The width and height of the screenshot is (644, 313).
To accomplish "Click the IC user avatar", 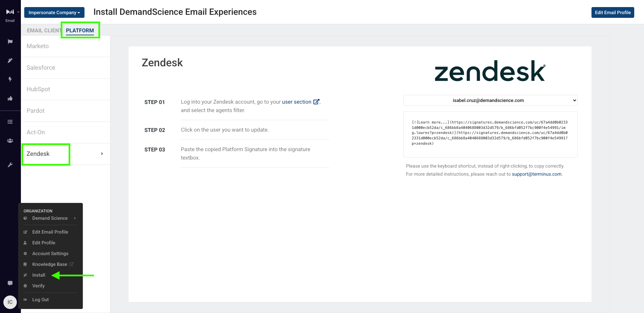I will point(10,302).
